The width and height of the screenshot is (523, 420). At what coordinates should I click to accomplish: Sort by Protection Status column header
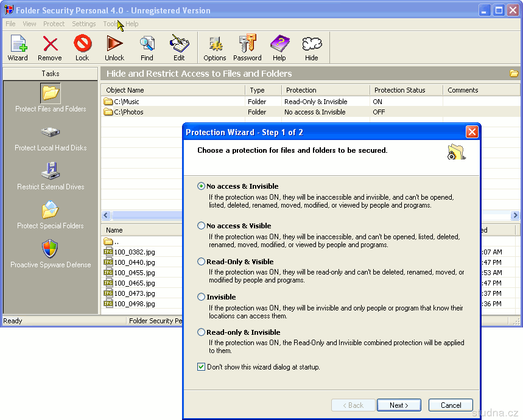click(400, 90)
